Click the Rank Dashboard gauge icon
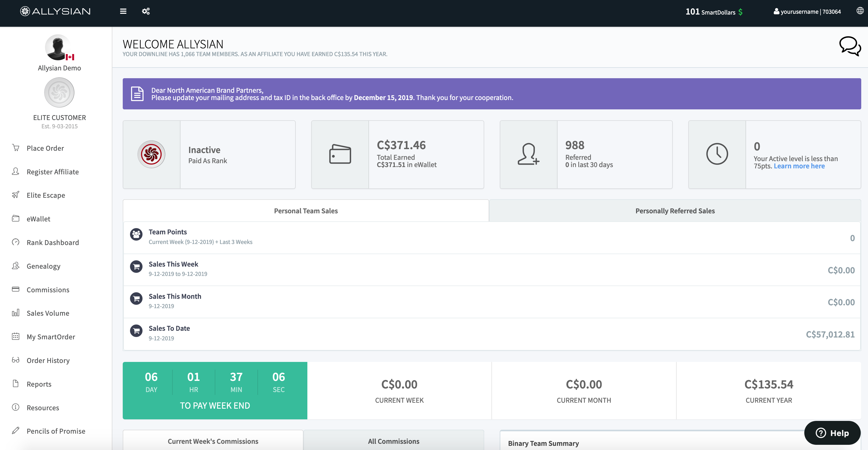Image resolution: width=868 pixels, height=450 pixels. pyautogui.click(x=16, y=242)
